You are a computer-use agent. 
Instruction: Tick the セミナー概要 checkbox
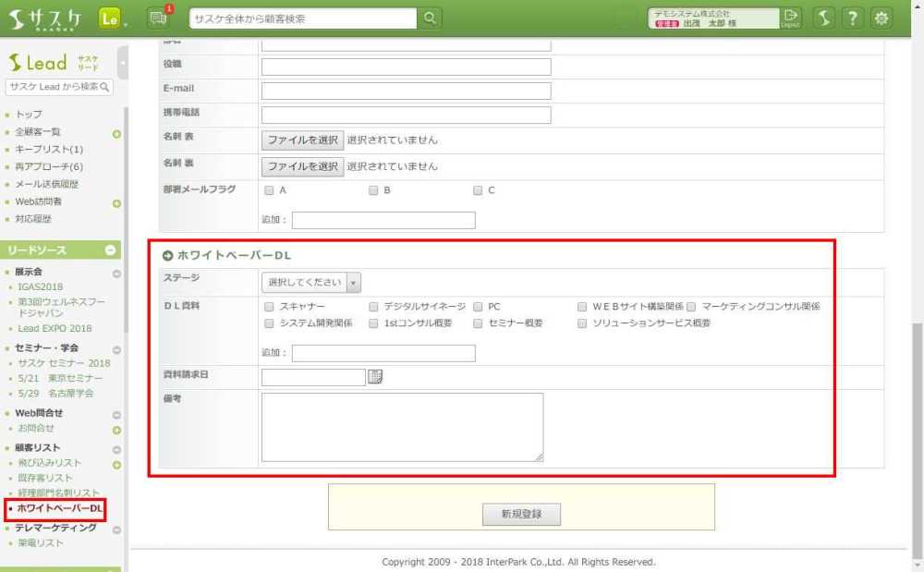[x=478, y=323]
